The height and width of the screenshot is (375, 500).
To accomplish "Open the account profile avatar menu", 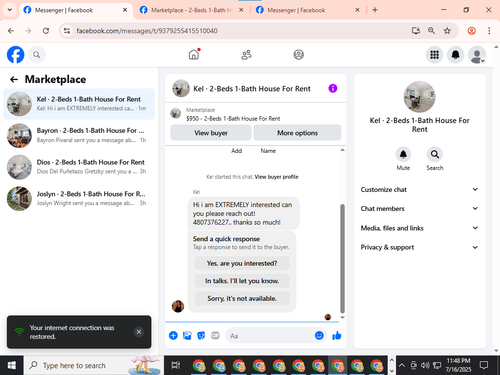I will (x=477, y=55).
